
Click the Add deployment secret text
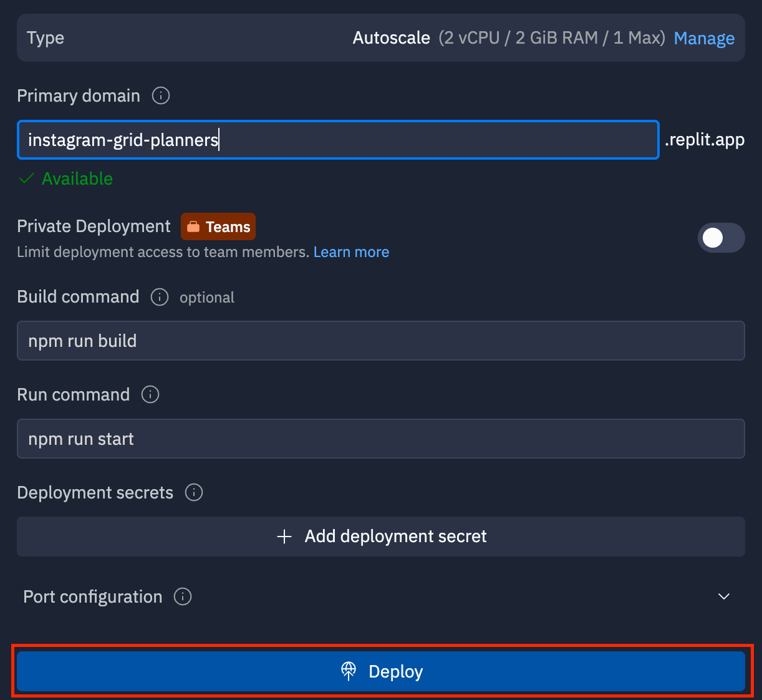pos(395,537)
